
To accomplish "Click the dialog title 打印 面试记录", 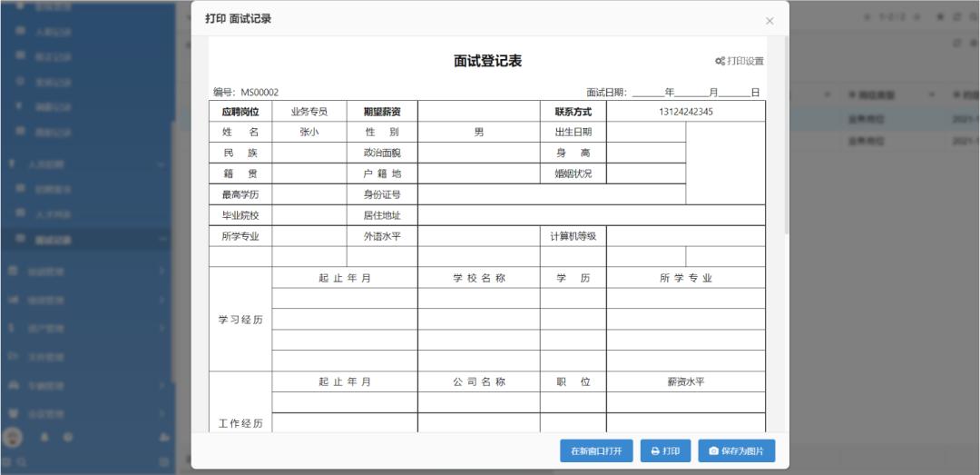I will coord(239,19).
